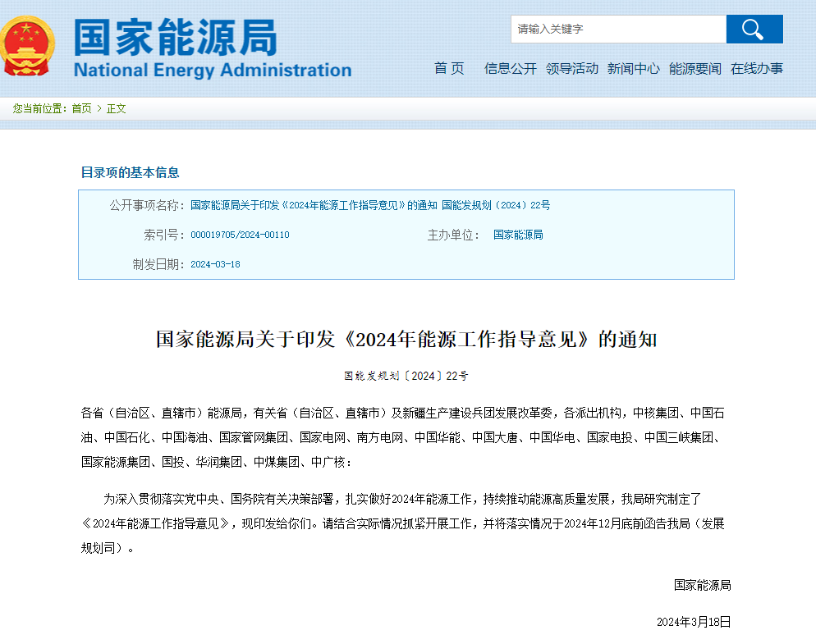Open the 公开事项名称 notice title link
816x644 pixels.
pos(370,205)
